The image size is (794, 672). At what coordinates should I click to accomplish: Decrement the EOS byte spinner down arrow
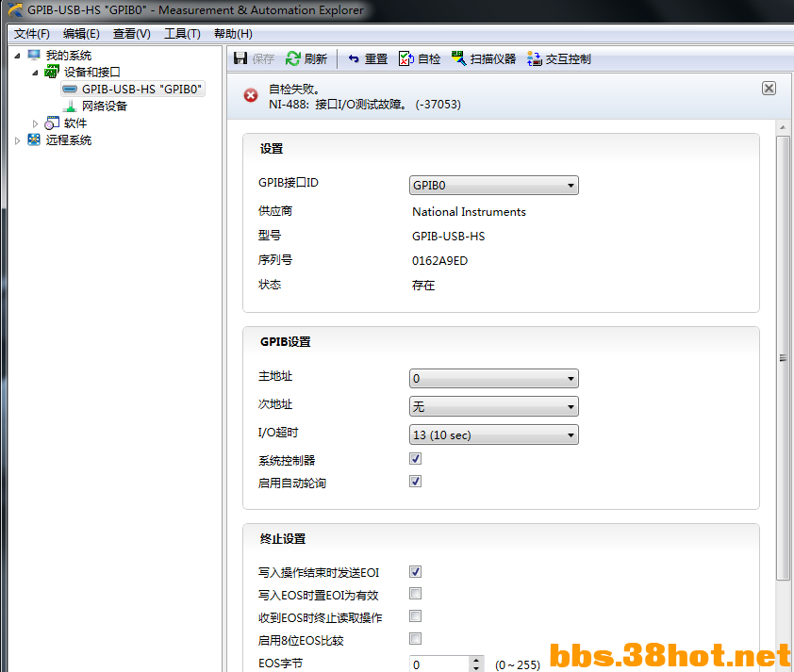[476, 668]
